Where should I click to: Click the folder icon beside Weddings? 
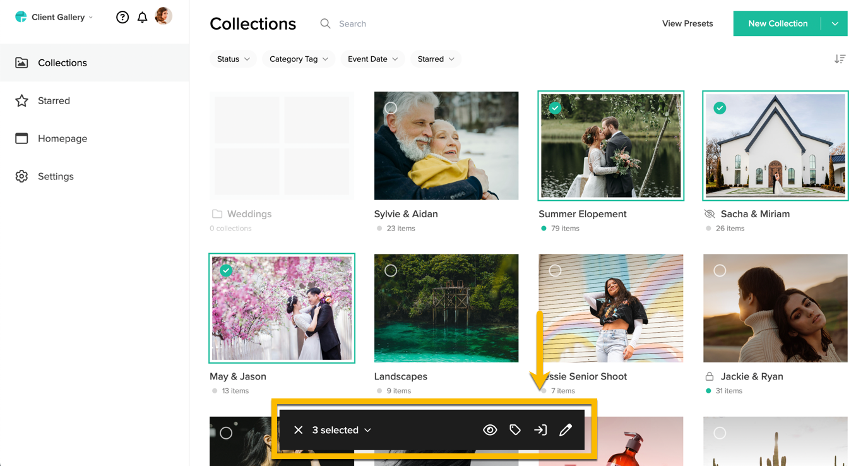point(217,214)
